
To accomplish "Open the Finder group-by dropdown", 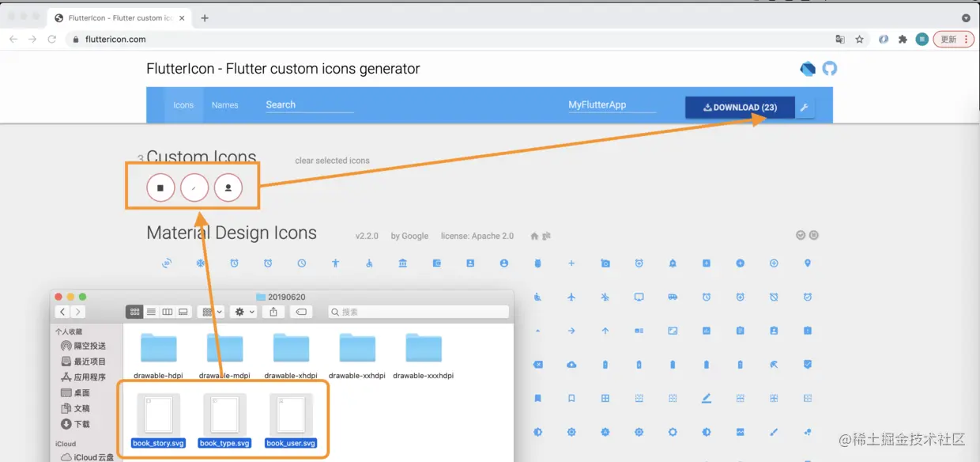I will tap(212, 312).
